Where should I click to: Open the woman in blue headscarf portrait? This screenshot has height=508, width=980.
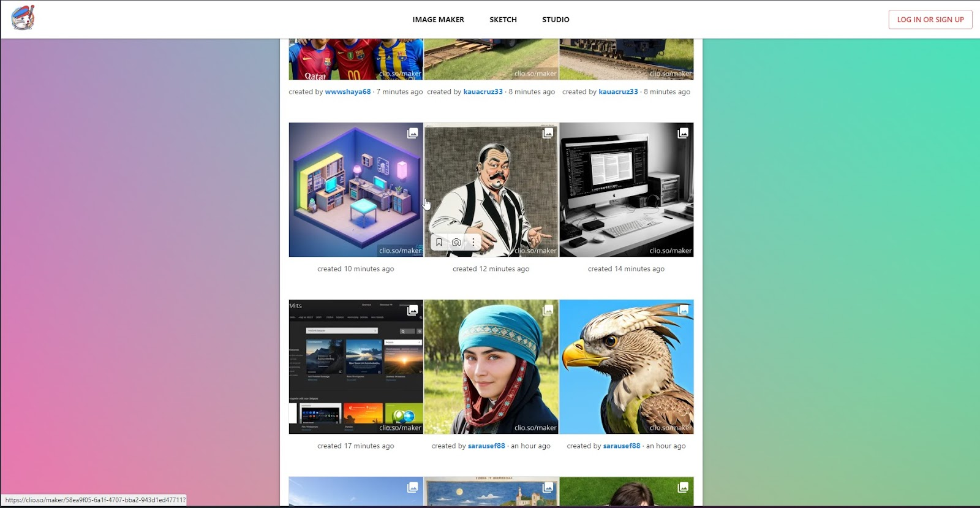pyautogui.click(x=491, y=366)
